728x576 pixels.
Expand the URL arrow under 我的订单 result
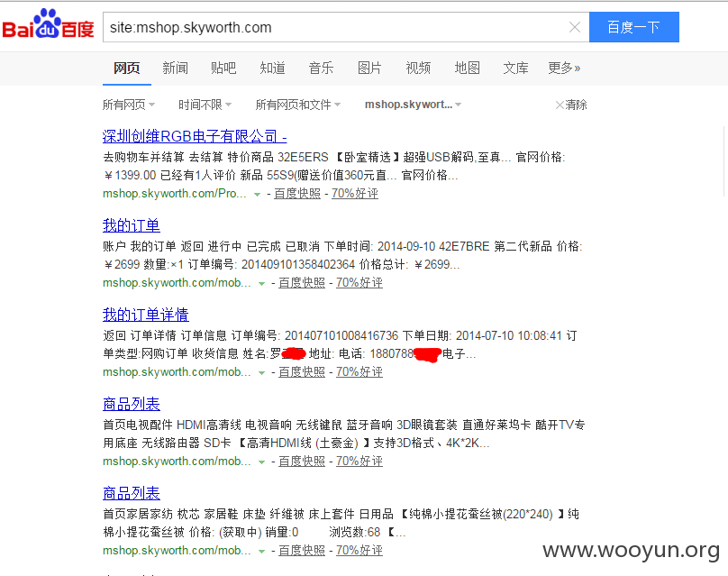coord(262,284)
